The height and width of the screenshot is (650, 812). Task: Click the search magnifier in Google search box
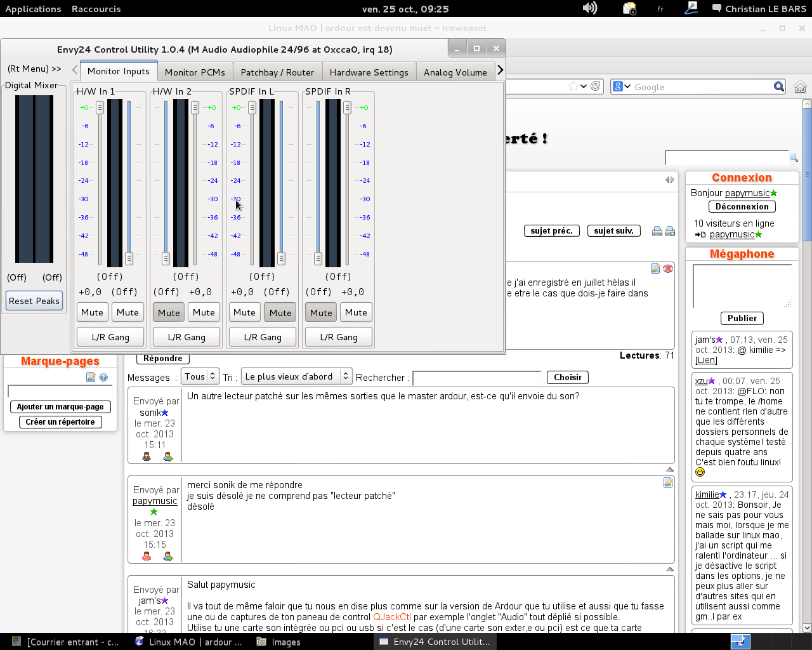coord(779,87)
